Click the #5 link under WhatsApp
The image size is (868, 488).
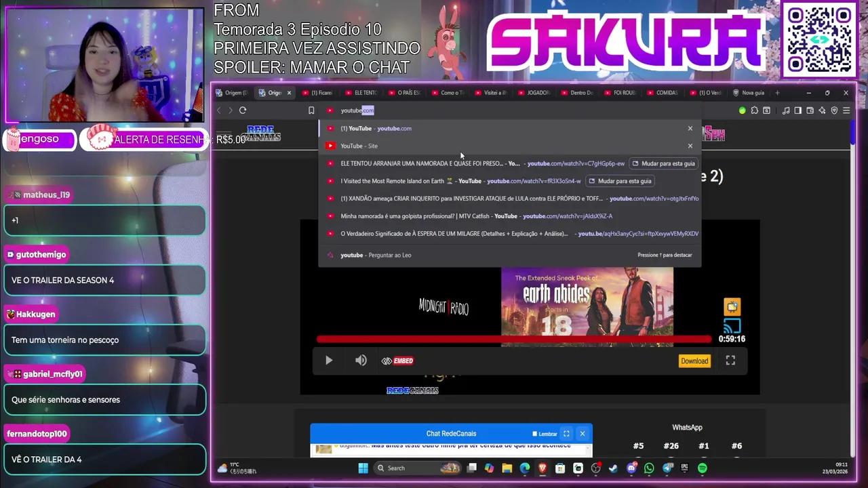click(638, 446)
